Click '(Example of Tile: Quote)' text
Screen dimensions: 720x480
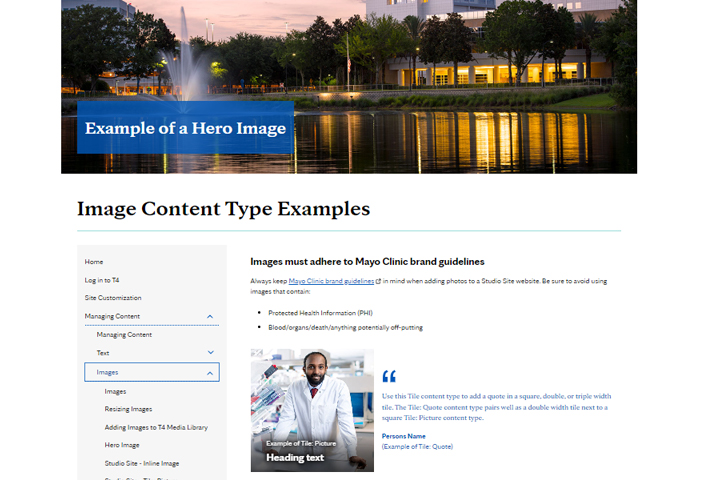click(x=417, y=446)
